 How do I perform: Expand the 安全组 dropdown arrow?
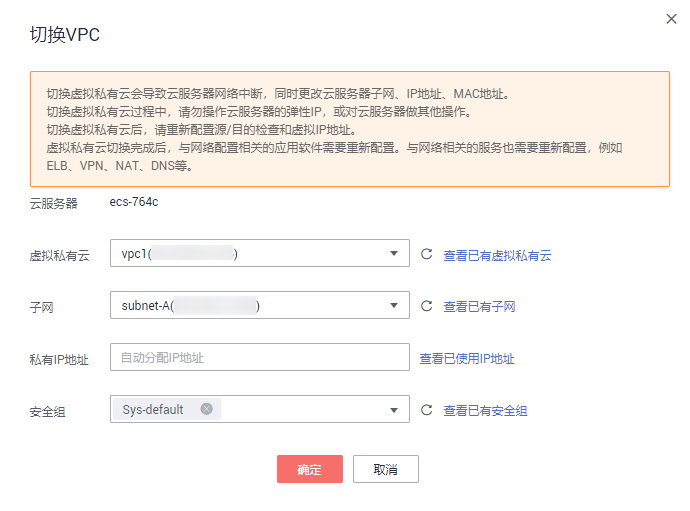(x=394, y=410)
